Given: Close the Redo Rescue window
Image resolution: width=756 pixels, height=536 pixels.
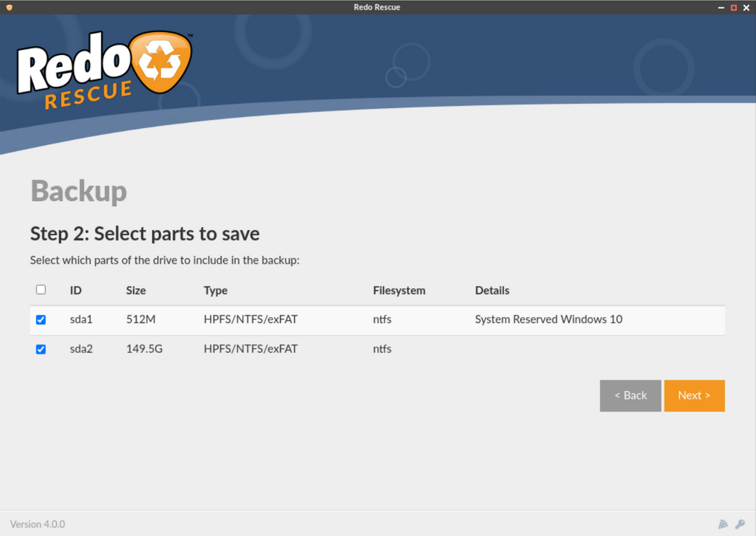Looking at the screenshot, I should (x=746, y=7).
